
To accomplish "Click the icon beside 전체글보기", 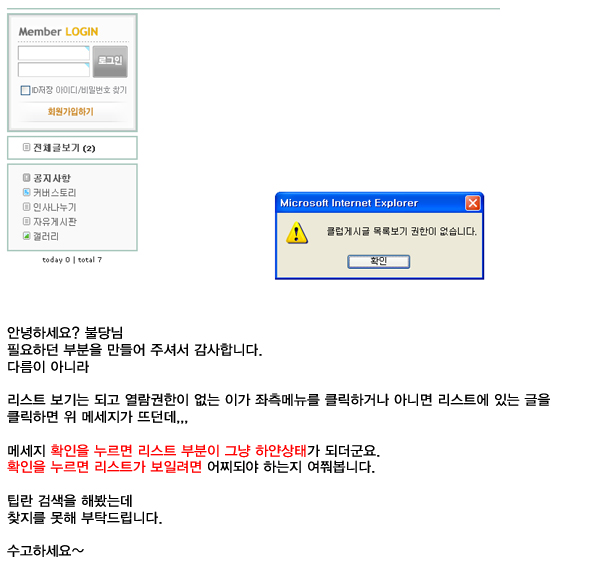I will tap(26, 147).
